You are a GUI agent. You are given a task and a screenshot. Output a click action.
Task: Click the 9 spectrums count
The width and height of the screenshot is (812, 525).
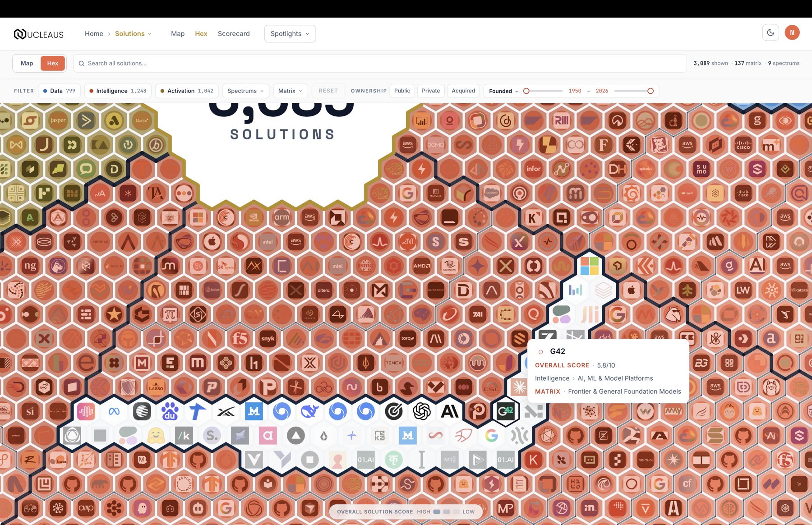click(784, 64)
